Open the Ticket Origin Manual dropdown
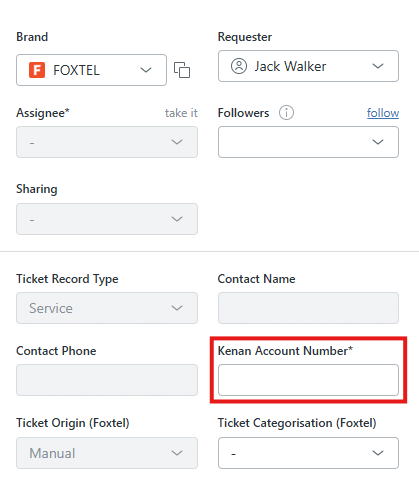The image size is (419, 481). (x=107, y=453)
